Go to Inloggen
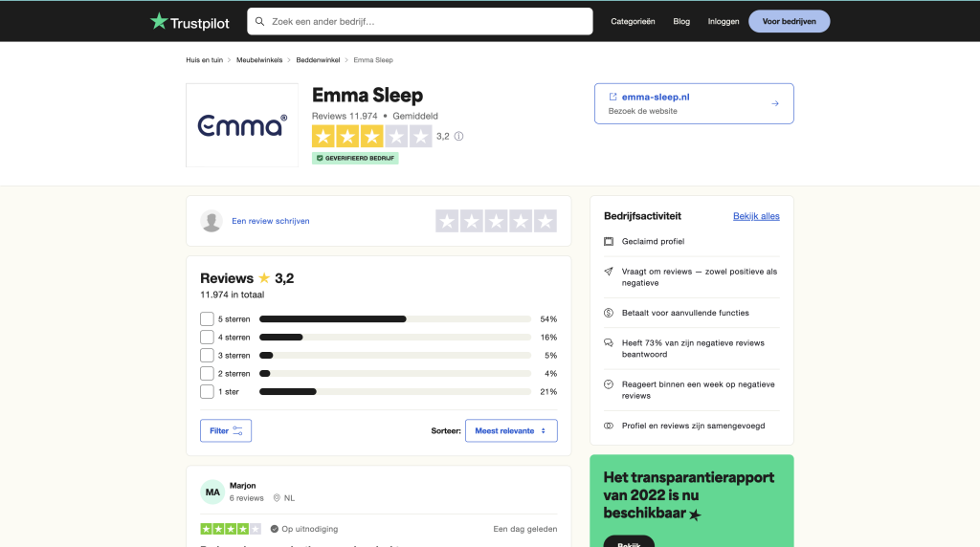980x547 pixels. click(x=724, y=21)
